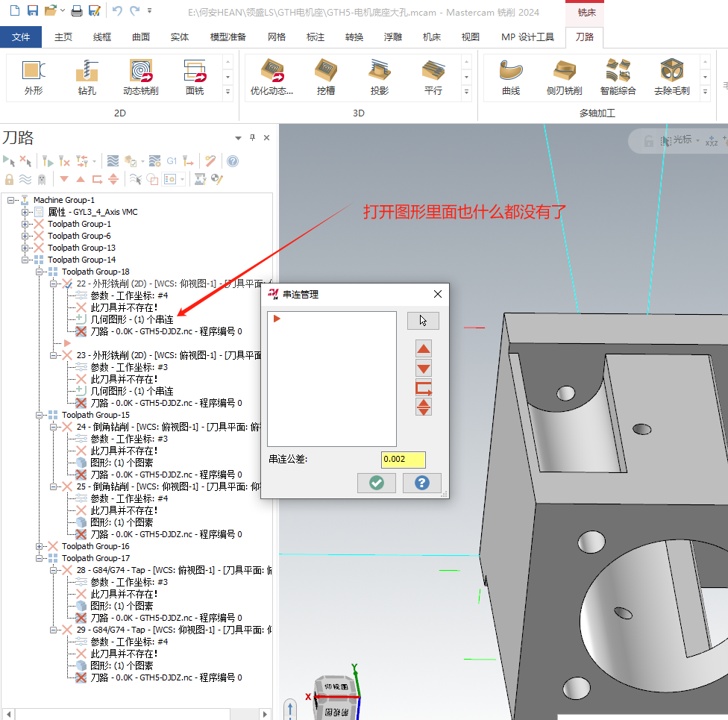Confirm 串连管理 dialog with green check
This screenshot has width=728, height=720.
pyautogui.click(x=377, y=483)
